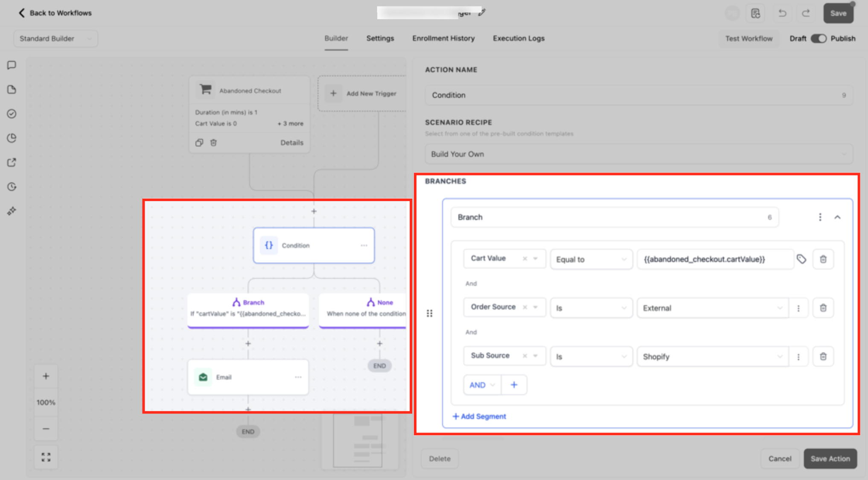Collapse the Branch section chevron
The width and height of the screenshot is (868, 480).
click(837, 217)
